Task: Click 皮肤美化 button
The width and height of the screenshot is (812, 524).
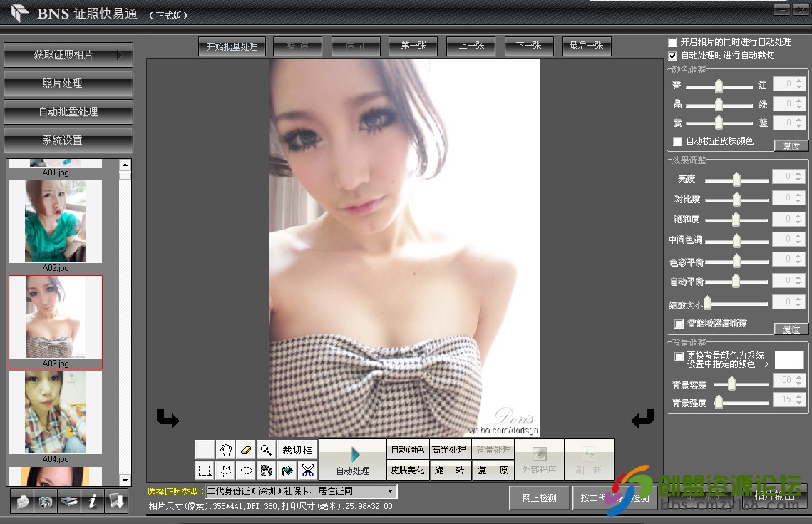Action: (408, 470)
